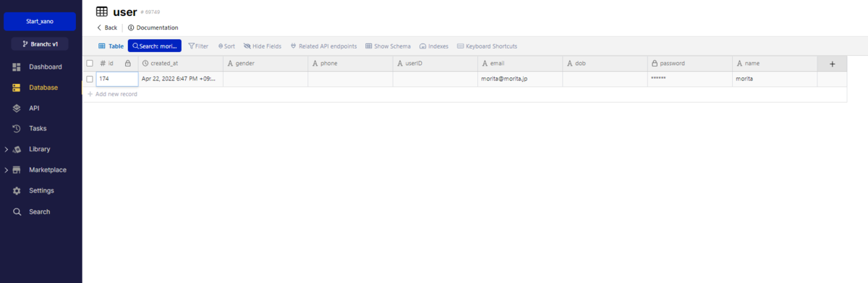Click the Marketplace store icon
The width and height of the screenshot is (868, 283).
[17, 170]
